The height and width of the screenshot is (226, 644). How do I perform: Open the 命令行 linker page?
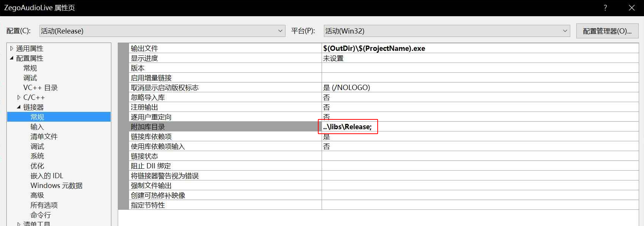(x=41, y=215)
